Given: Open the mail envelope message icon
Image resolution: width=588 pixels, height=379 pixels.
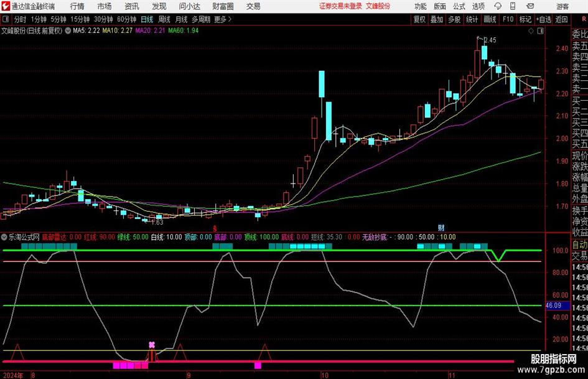Looking at the screenshot, I should pyautogui.click(x=530, y=6).
